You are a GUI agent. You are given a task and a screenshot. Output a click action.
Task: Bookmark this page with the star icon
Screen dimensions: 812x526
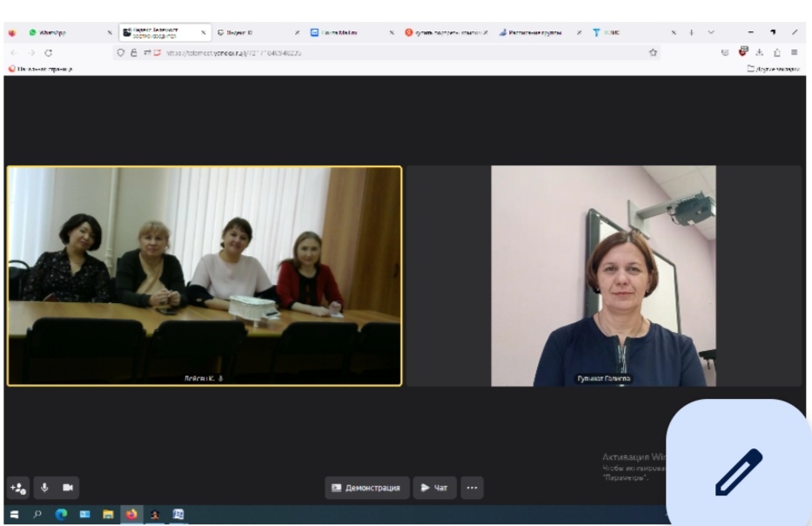(x=653, y=52)
